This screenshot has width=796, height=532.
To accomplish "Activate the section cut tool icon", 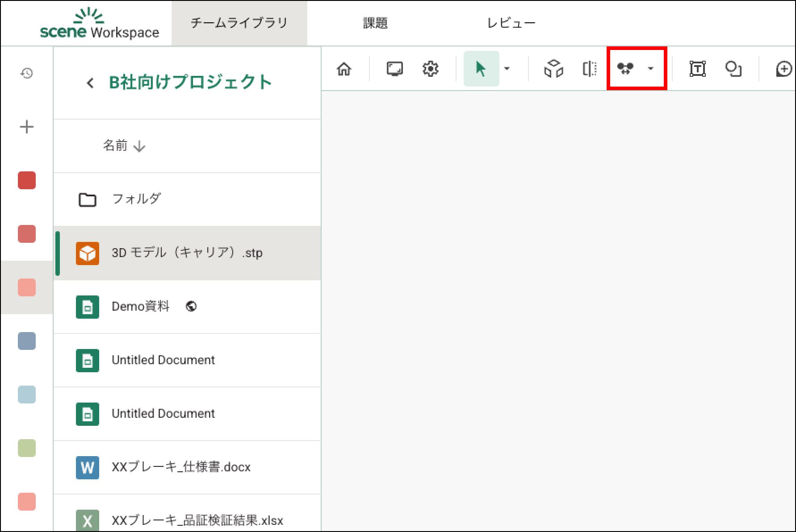I will point(590,69).
